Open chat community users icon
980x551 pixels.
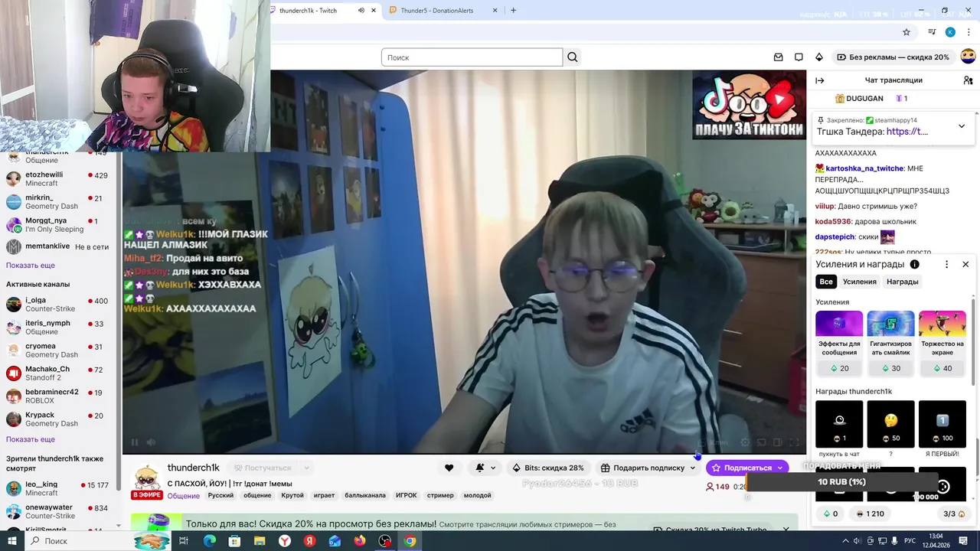968,80
